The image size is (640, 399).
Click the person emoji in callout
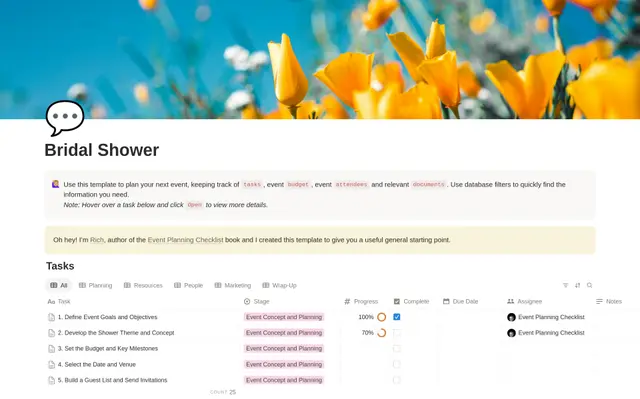tap(56, 184)
